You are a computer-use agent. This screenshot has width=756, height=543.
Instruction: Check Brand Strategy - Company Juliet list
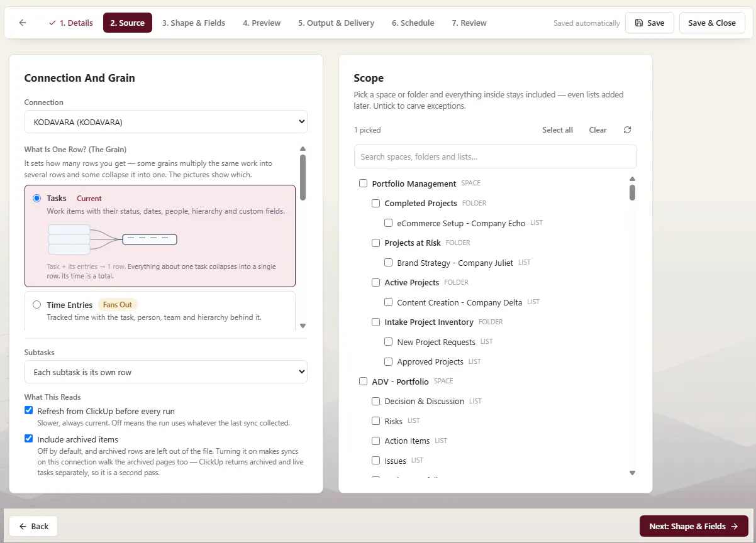coord(388,263)
